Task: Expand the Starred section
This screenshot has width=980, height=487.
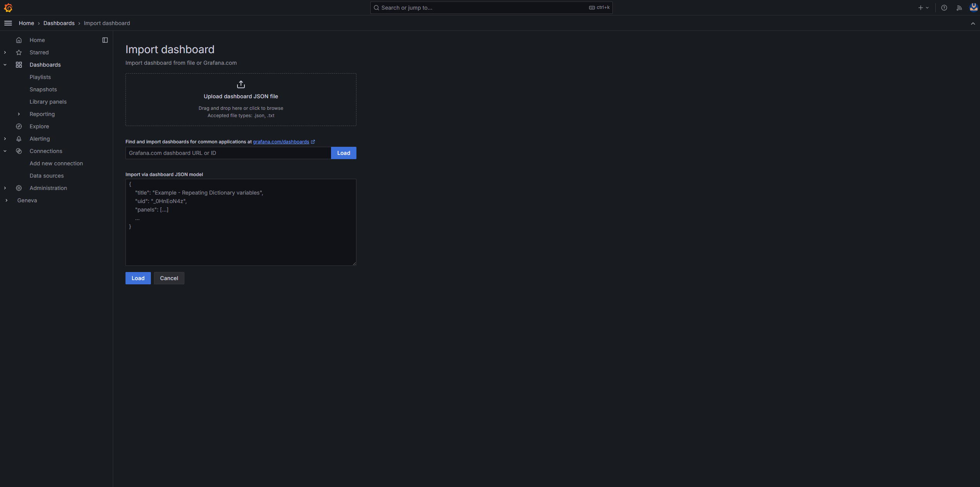Action: (x=5, y=52)
